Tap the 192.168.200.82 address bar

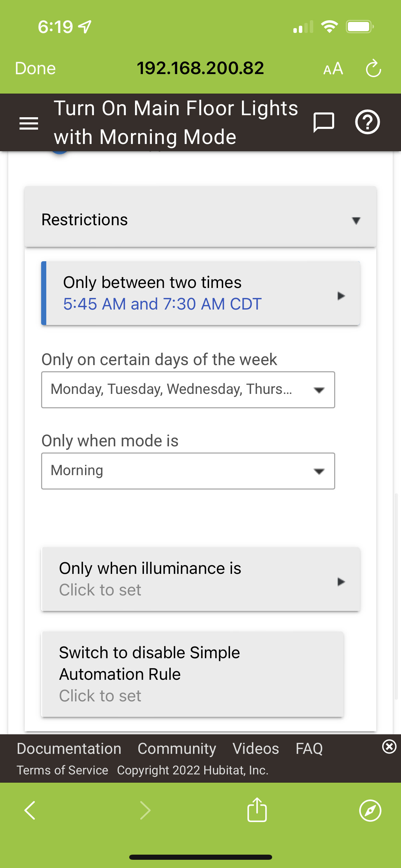click(200, 68)
